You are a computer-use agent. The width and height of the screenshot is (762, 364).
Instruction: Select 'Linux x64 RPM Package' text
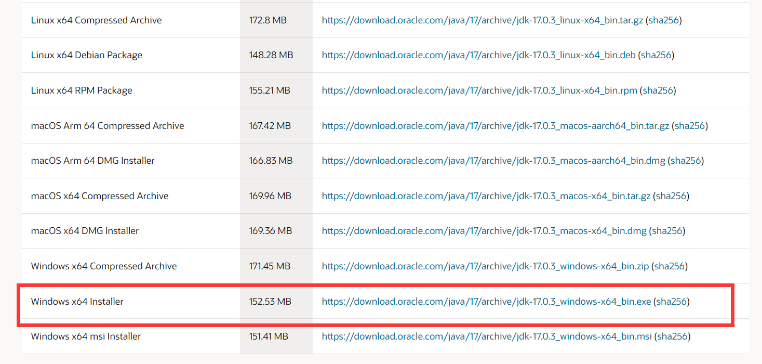click(x=81, y=90)
